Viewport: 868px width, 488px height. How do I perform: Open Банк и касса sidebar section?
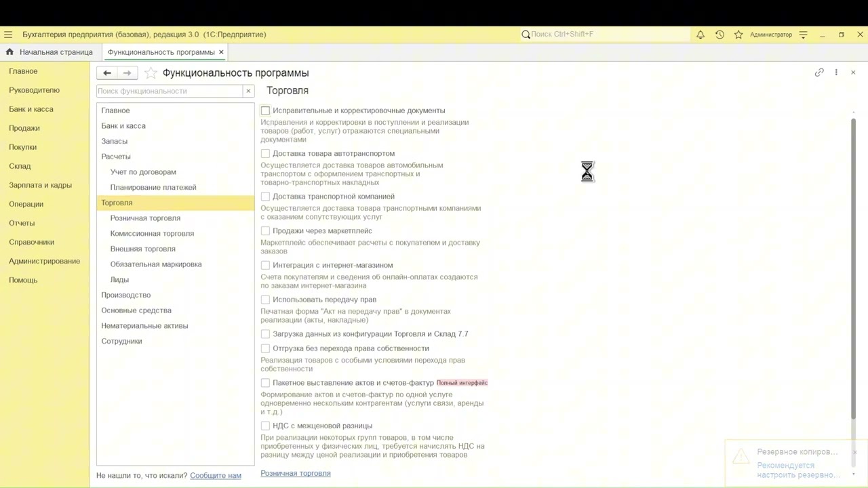tap(31, 109)
